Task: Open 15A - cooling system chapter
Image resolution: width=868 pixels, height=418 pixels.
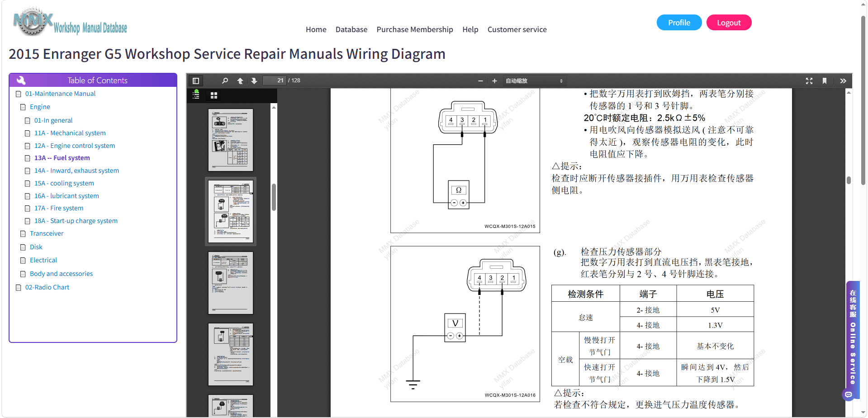Action: pyautogui.click(x=64, y=183)
